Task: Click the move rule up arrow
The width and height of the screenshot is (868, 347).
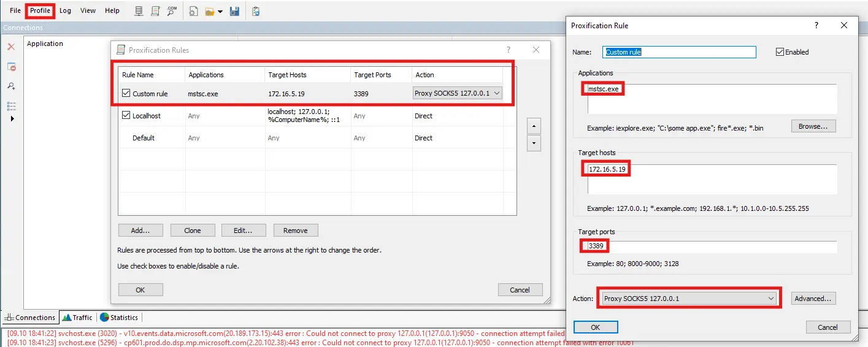Action: 534,126
